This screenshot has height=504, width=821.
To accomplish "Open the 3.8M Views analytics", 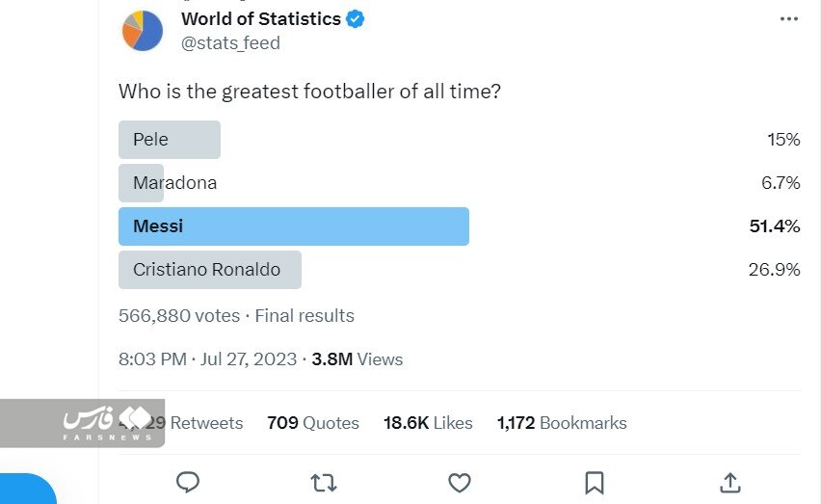I will 358,359.
